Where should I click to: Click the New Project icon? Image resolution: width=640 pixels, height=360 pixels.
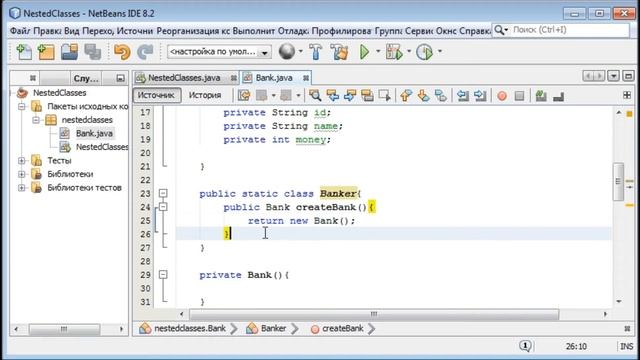(x=46, y=52)
